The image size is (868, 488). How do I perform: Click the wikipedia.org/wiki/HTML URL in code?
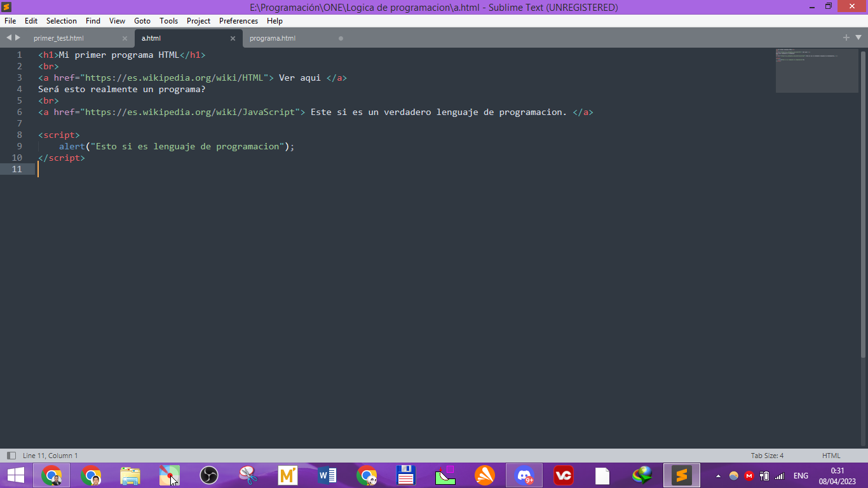(174, 78)
